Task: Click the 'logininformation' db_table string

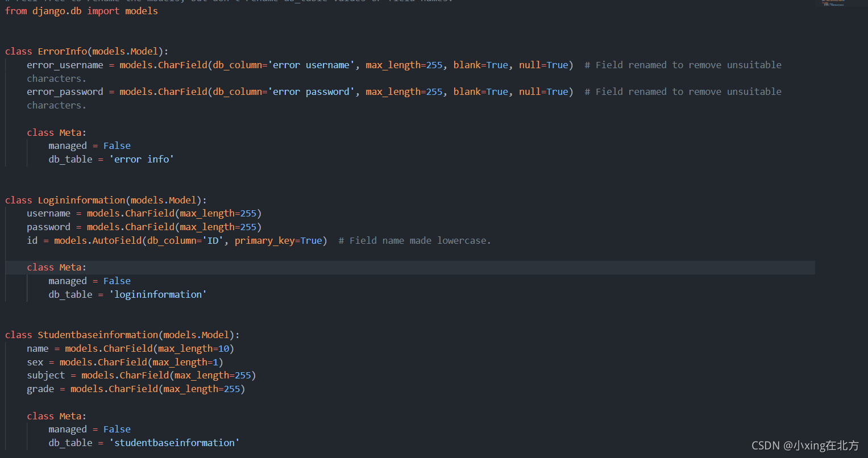Action: [x=158, y=294]
